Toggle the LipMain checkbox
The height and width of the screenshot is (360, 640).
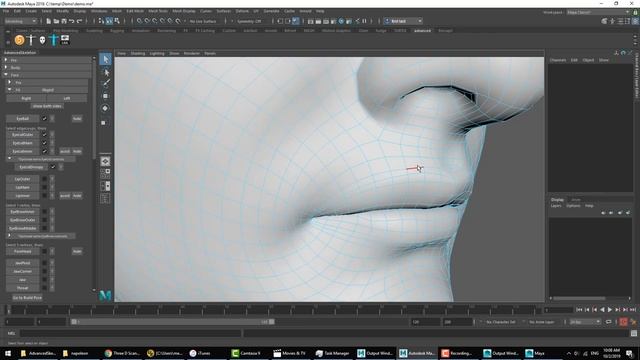(x=44, y=187)
